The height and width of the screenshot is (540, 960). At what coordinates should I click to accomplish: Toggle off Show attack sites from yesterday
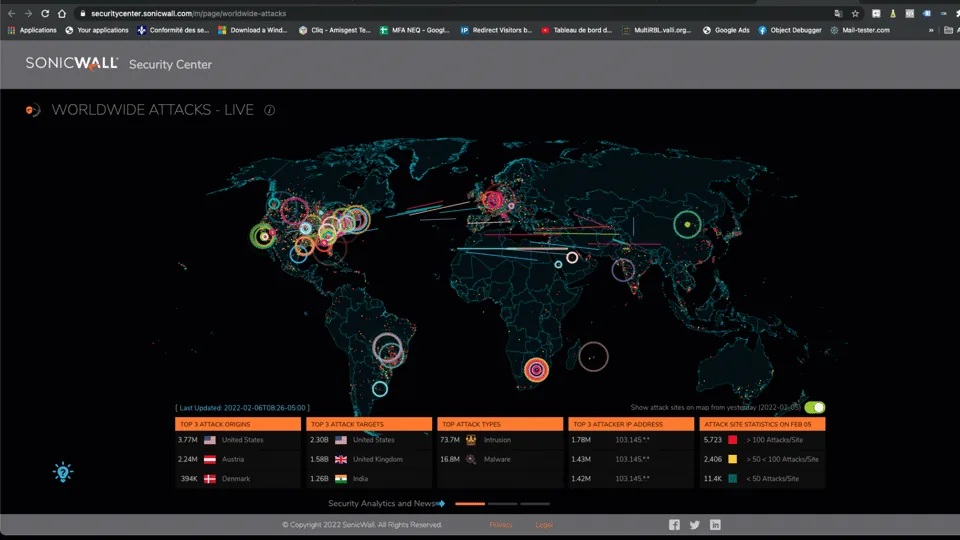815,407
